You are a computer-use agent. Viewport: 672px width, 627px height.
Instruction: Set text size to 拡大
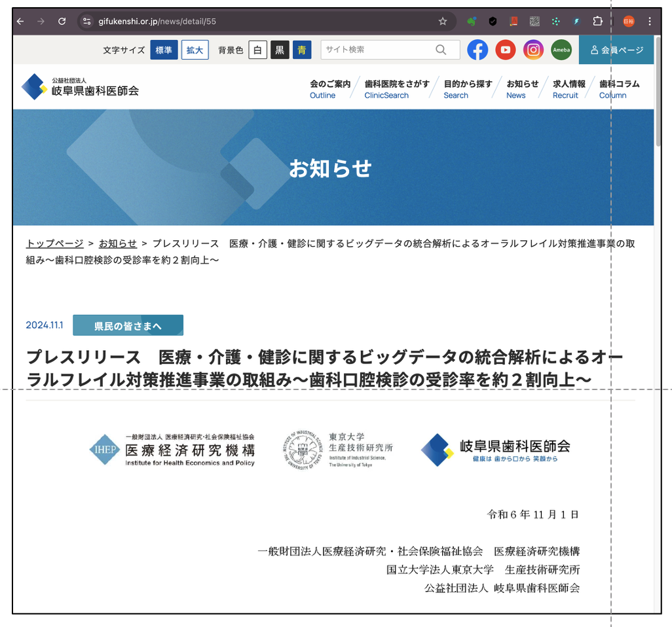point(195,50)
